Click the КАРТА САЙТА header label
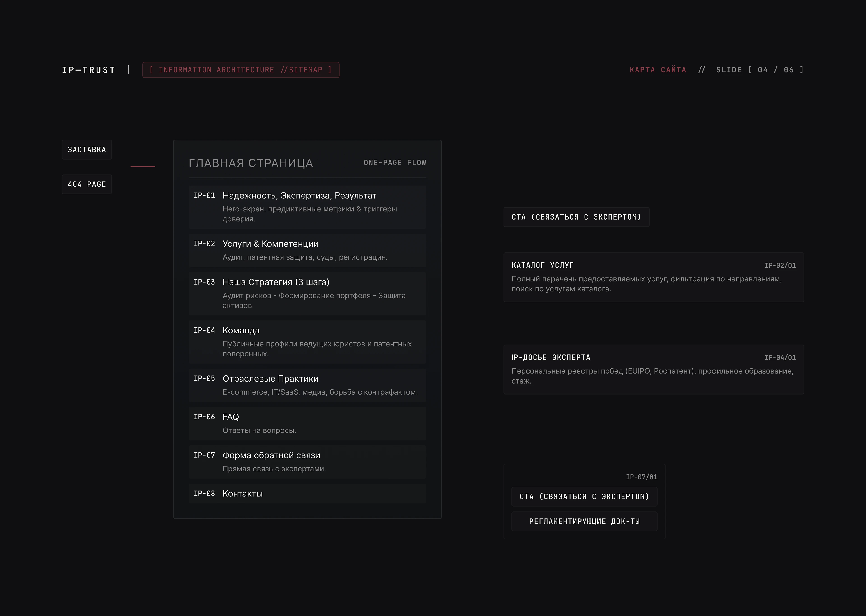Viewport: 866px width, 616px height. (658, 70)
